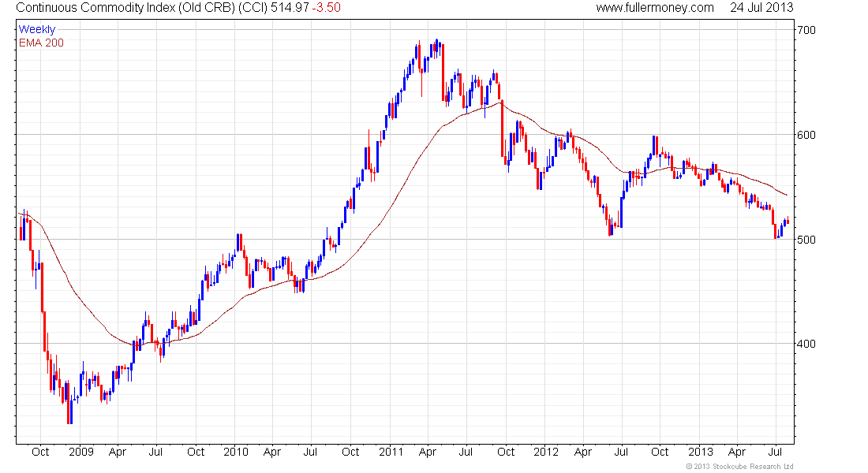Click the Apr label following 2012
Viewport: 868px width, 473px height.
(583, 452)
